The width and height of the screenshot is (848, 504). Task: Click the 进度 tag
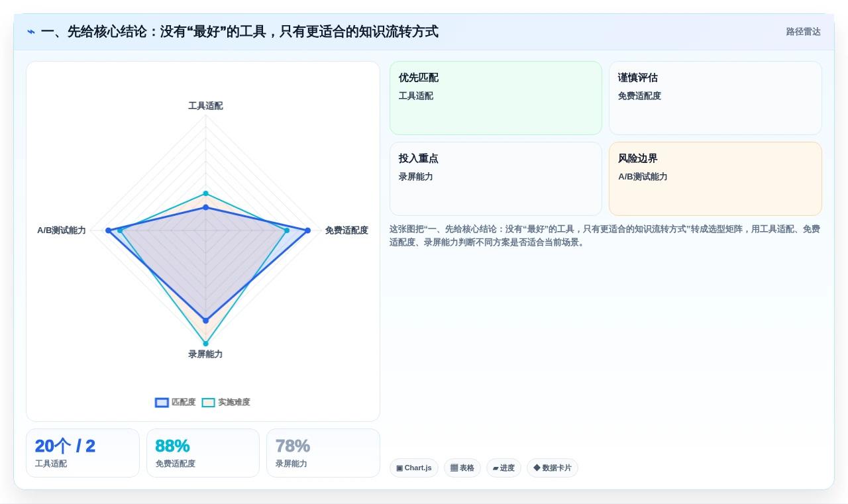click(x=503, y=468)
